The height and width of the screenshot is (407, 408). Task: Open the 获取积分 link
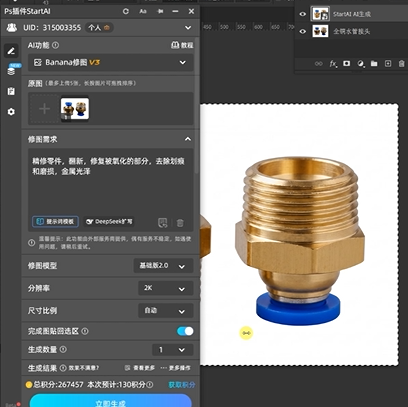point(182,385)
